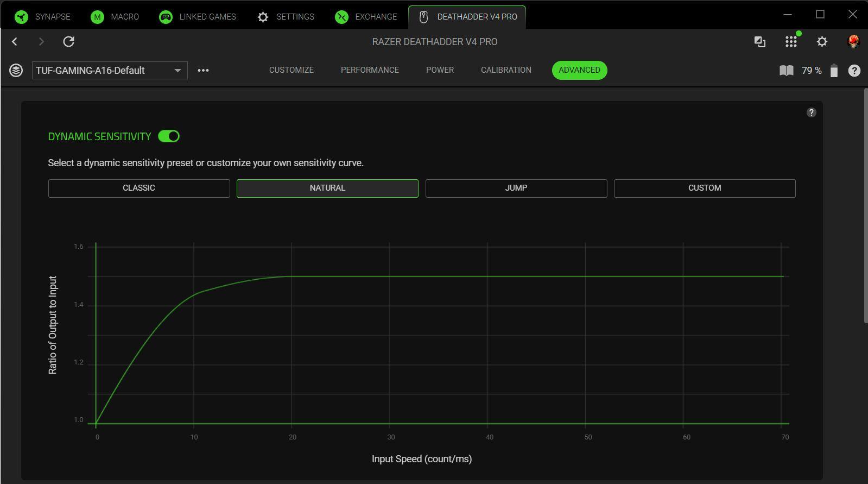Image resolution: width=868 pixels, height=484 pixels.
Task: Open the Calibration tab
Action: click(506, 70)
